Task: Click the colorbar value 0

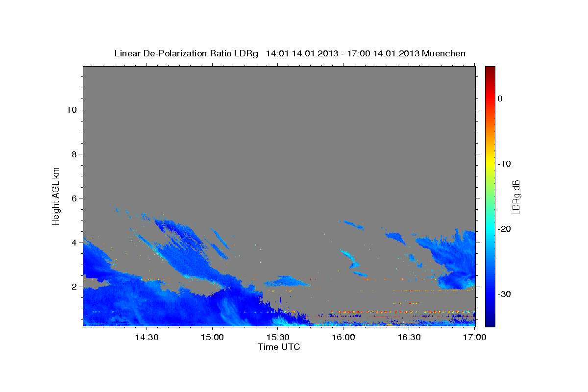Action: (x=500, y=98)
